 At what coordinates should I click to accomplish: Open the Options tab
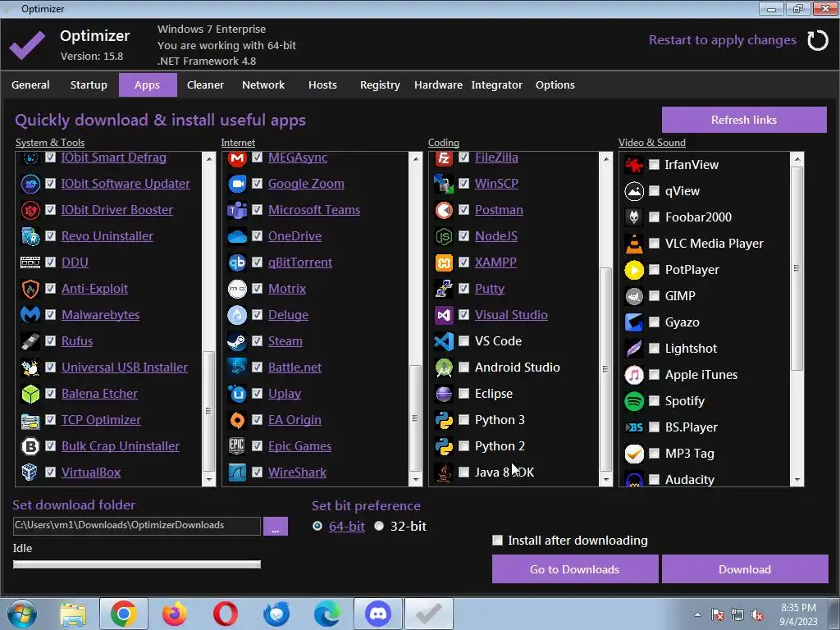pos(555,85)
